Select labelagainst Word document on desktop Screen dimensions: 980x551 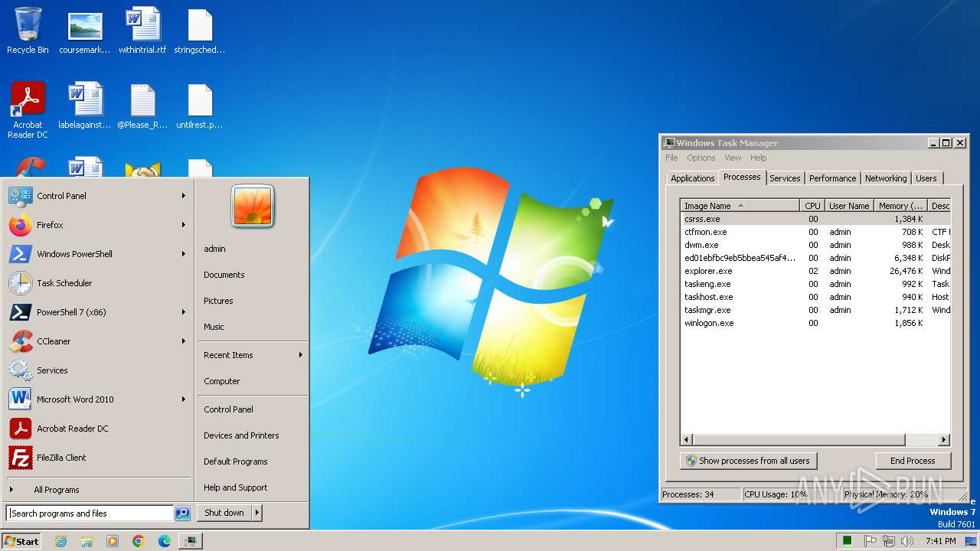pos(85,106)
